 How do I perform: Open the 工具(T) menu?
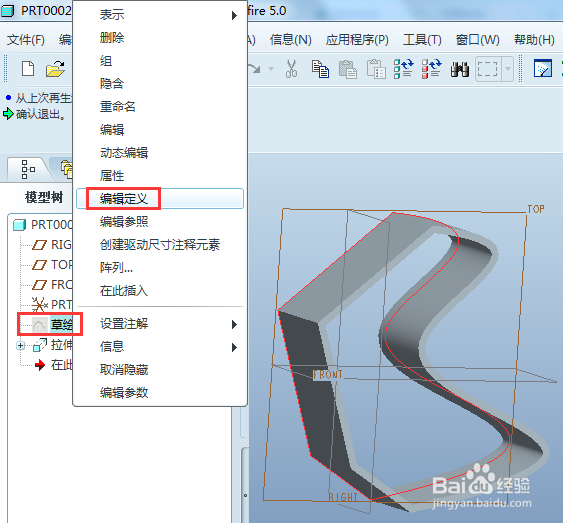coord(422,39)
